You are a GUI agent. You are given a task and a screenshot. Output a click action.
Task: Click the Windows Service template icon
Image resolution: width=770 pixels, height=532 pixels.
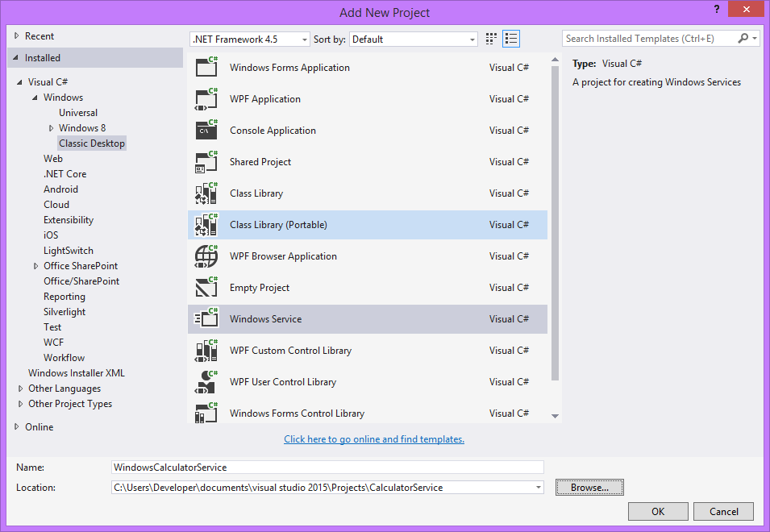click(x=206, y=319)
